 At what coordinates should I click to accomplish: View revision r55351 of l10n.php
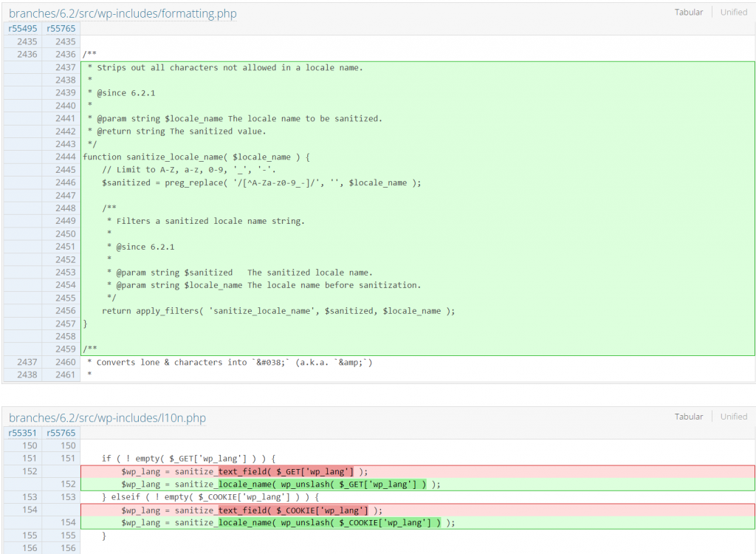coord(21,432)
